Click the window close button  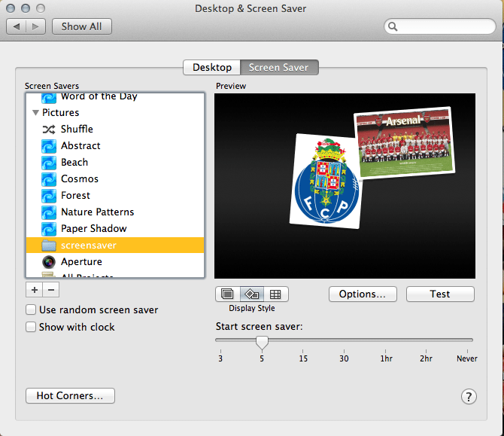(11, 8)
